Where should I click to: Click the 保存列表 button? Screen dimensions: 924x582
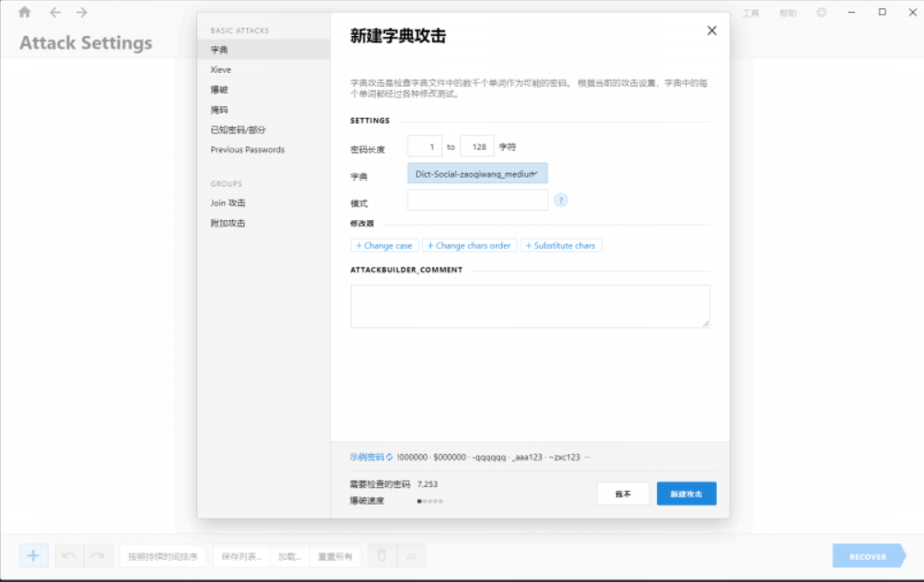point(241,555)
